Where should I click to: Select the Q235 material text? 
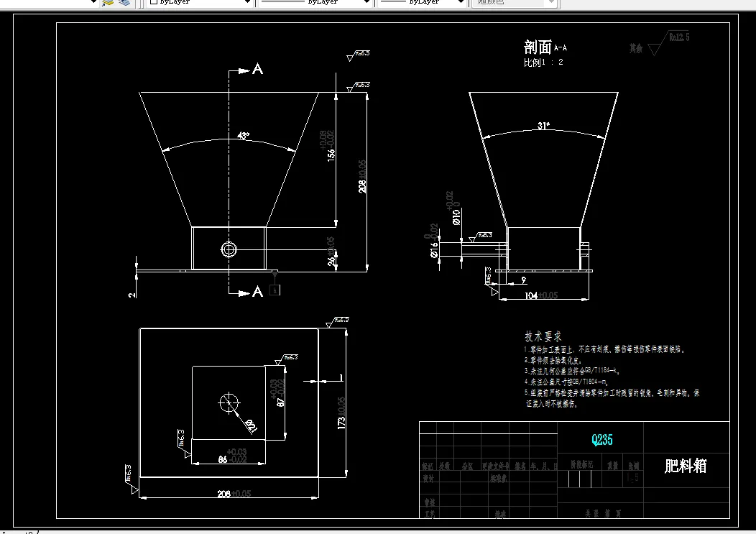click(602, 440)
